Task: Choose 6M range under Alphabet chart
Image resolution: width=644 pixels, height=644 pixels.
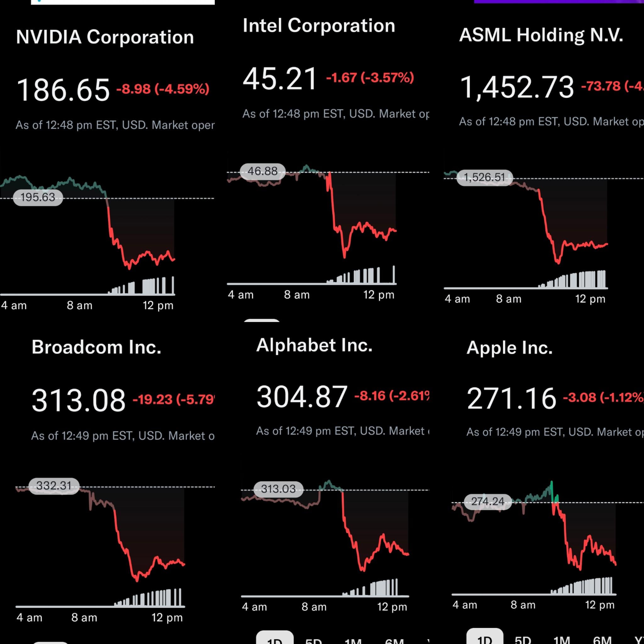Action: click(x=394, y=640)
